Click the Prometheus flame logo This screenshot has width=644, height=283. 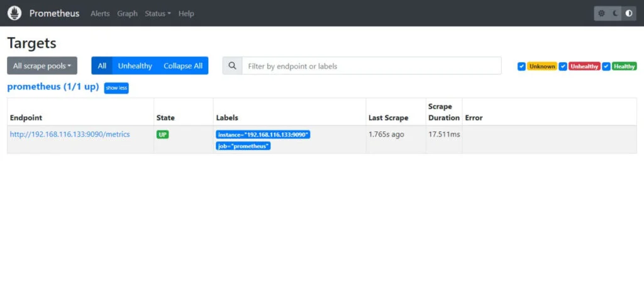click(x=14, y=13)
